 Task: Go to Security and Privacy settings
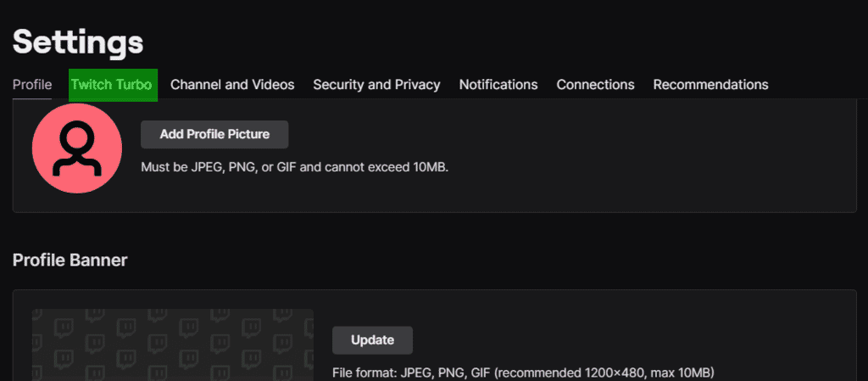[376, 85]
